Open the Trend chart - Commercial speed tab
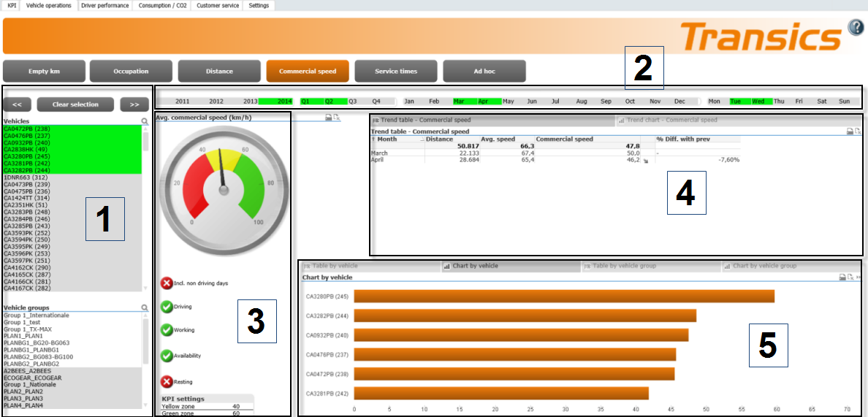The width and height of the screenshot is (868, 417). pyautogui.click(x=672, y=120)
